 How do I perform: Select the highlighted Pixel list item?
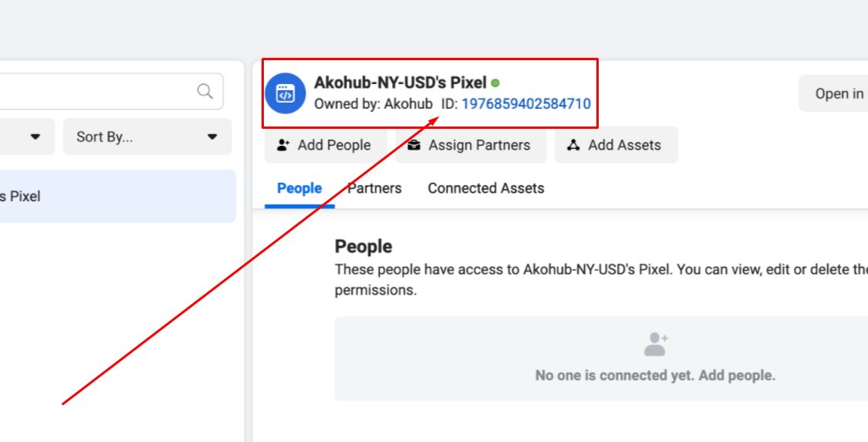pyautogui.click(x=118, y=197)
